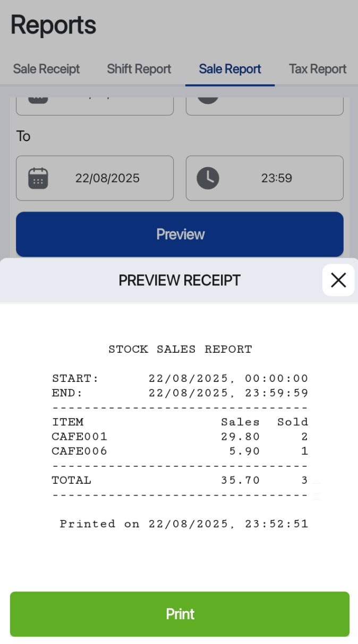Click the STOCK SALES REPORT heading
The image size is (358, 644).
point(180,350)
